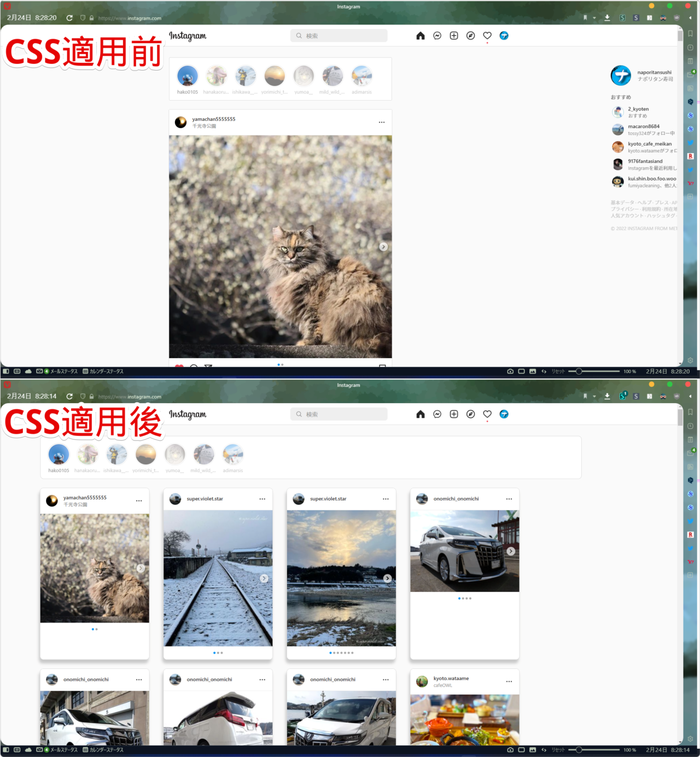Viewport: 700px width, 757px height.
Task: Open sidebar settings gear in top window
Action: [x=691, y=360]
